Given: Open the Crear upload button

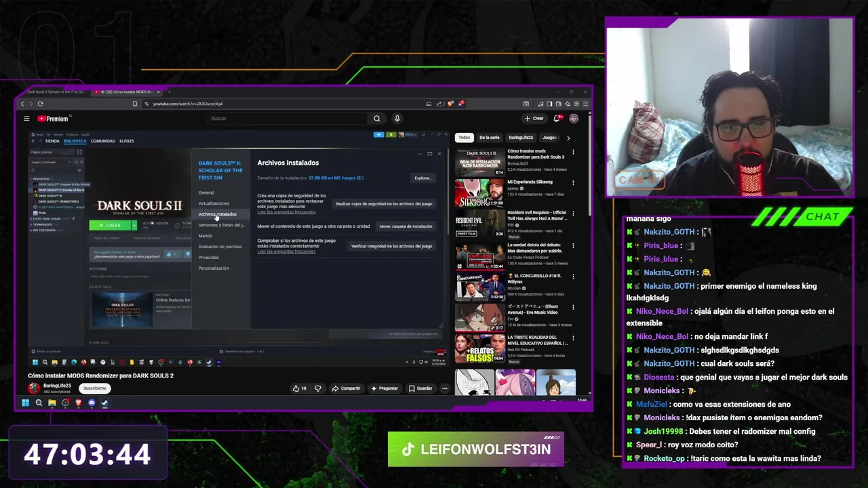Looking at the screenshot, I should (534, 119).
